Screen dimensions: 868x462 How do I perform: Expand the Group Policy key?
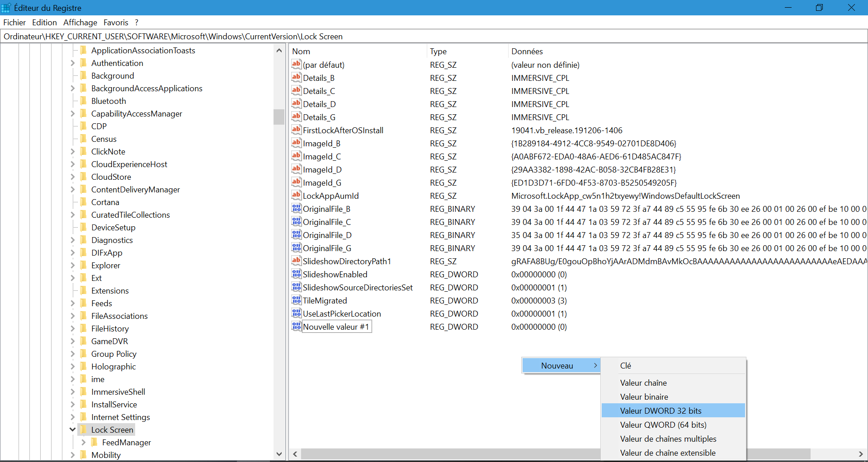point(72,354)
